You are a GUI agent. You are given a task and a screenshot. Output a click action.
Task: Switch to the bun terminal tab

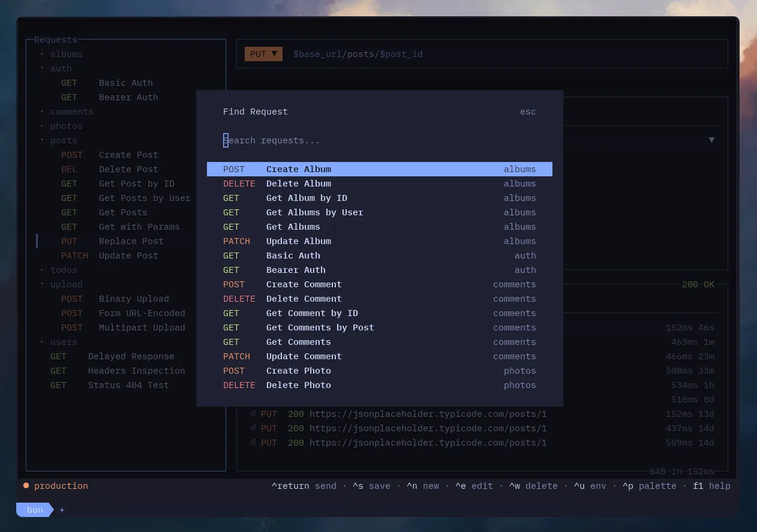pos(35,510)
